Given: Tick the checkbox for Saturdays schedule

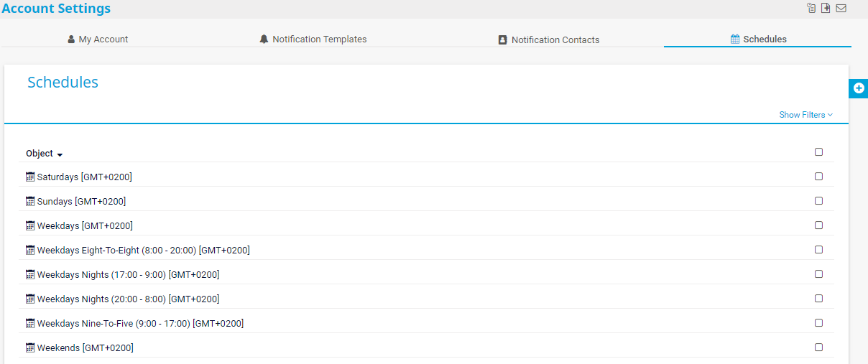Looking at the screenshot, I should point(818,177).
